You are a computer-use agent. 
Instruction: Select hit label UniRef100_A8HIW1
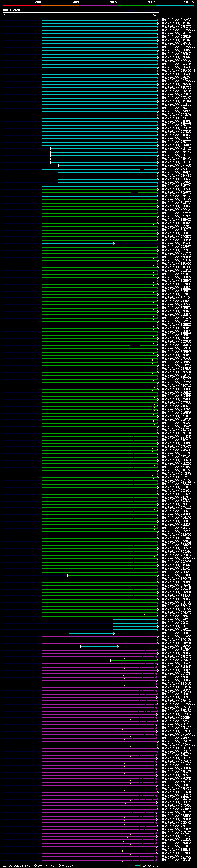(x=177, y=162)
